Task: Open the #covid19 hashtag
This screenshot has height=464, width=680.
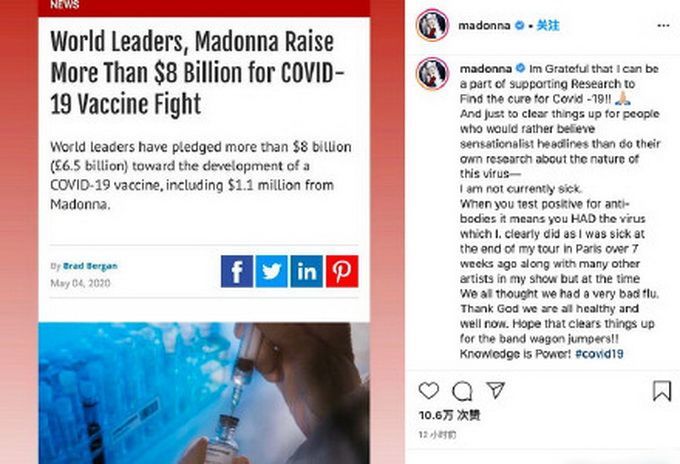Action: coord(599,354)
